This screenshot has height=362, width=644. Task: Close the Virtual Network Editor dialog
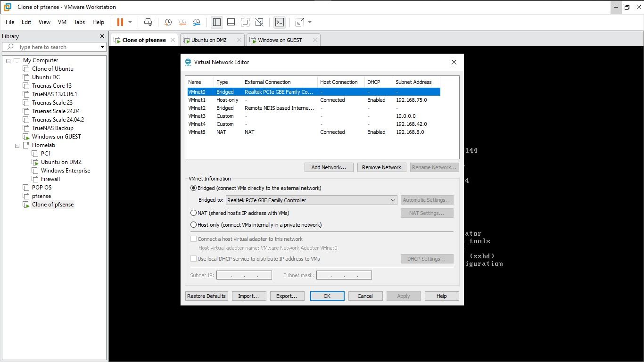(x=454, y=62)
